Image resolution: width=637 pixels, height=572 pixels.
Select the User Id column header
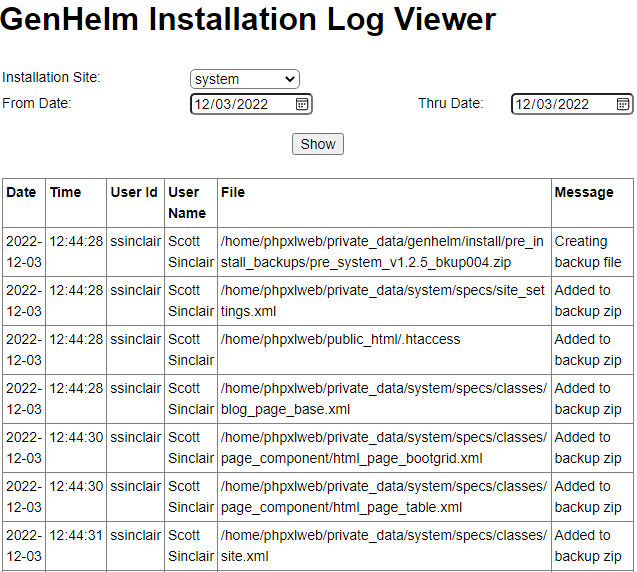point(134,192)
